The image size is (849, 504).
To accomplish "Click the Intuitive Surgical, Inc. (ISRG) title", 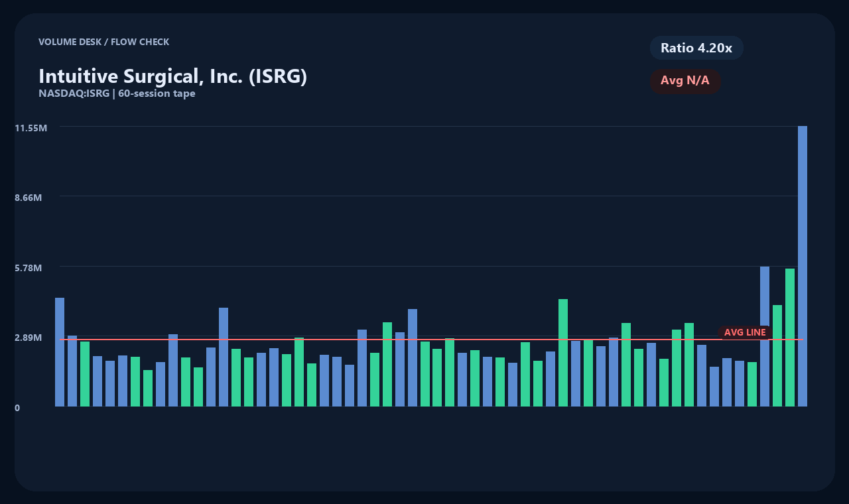I will click(x=172, y=76).
